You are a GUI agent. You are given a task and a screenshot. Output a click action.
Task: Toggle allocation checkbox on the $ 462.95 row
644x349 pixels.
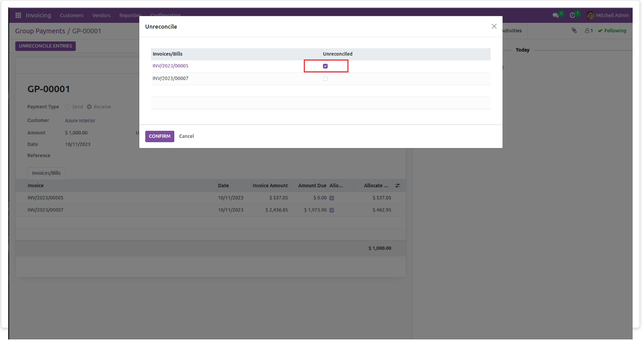point(332,210)
